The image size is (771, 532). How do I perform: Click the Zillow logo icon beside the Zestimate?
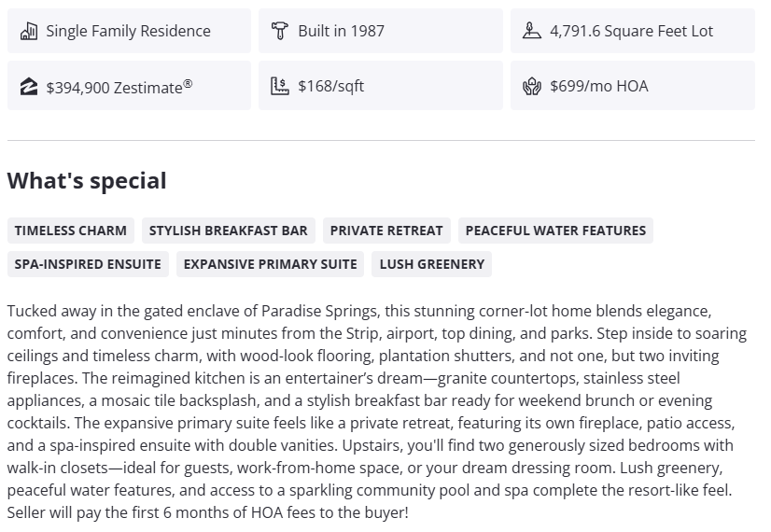[28, 87]
